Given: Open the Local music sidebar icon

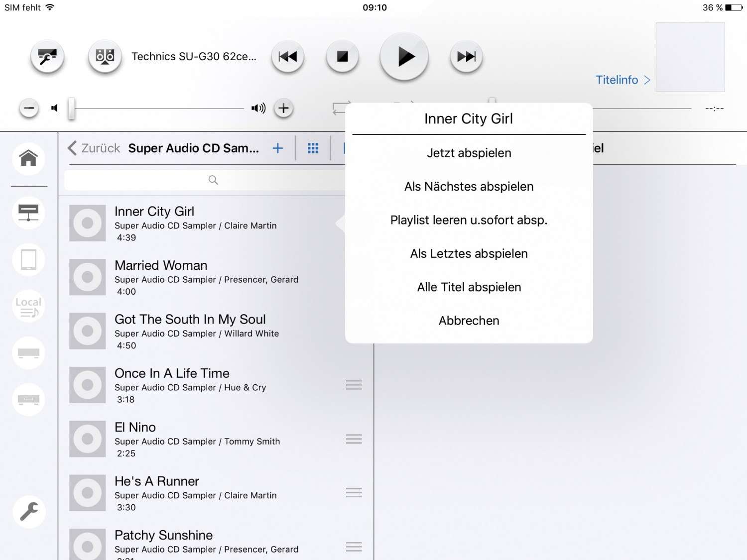Looking at the screenshot, I should (28, 306).
